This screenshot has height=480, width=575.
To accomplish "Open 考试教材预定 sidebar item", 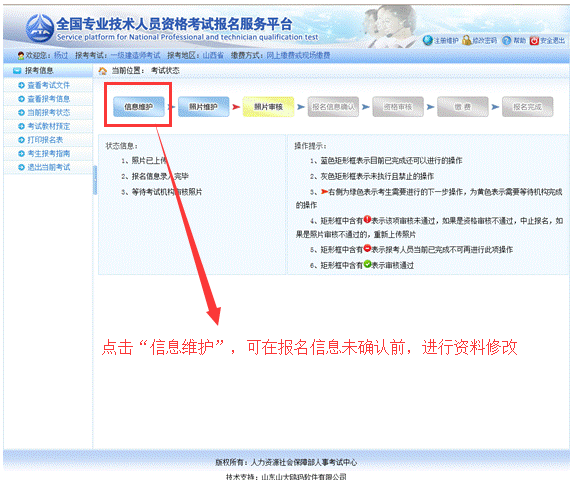I will tap(48, 127).
